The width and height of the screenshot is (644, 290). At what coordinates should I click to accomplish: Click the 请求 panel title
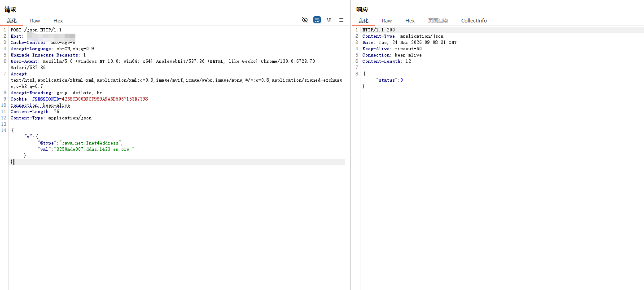(10, 9)
